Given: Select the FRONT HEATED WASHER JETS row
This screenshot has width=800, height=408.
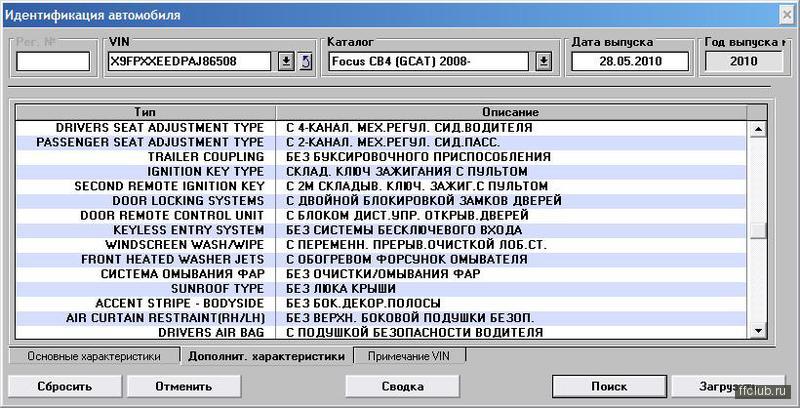Looking at the screenshot, I should point(381,260).
